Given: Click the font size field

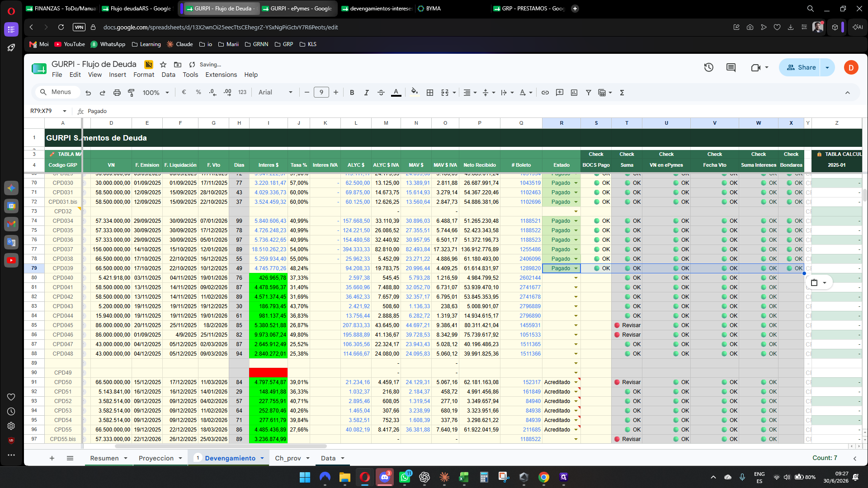Looking at the screenshot, I should [321, 93].
